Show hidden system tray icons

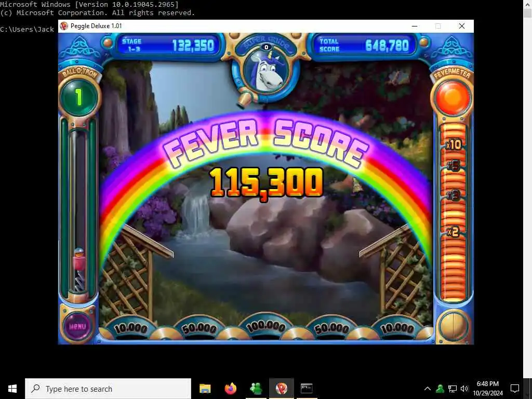click(x=428, y=389)
